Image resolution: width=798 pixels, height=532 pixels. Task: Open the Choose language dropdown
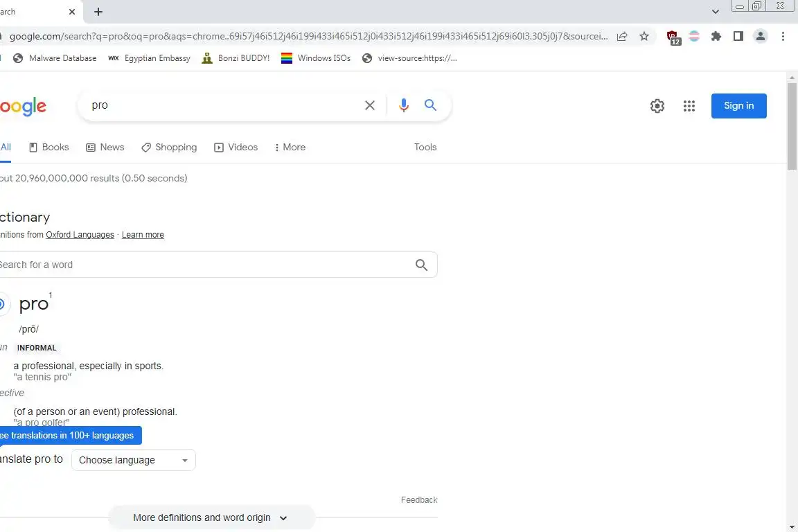coord(134,460)
